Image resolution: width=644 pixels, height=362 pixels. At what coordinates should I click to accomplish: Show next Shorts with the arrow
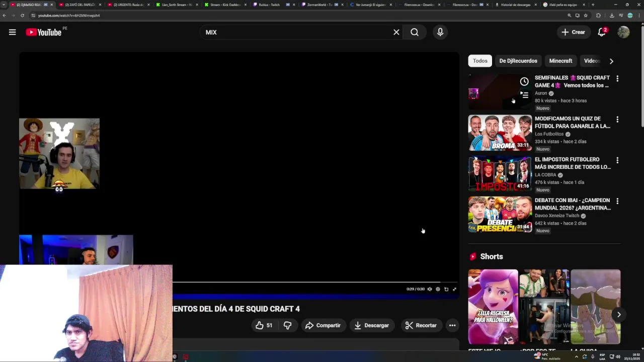click(619, 315)
